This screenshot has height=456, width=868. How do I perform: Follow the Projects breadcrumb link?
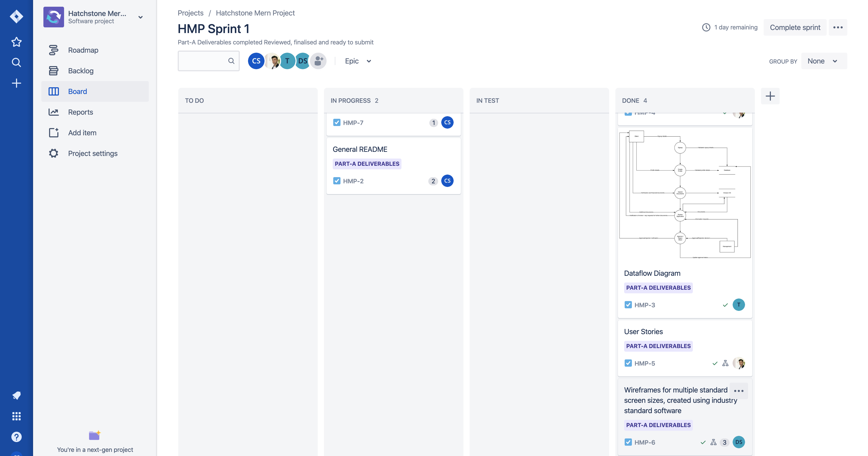click(190, 13)
